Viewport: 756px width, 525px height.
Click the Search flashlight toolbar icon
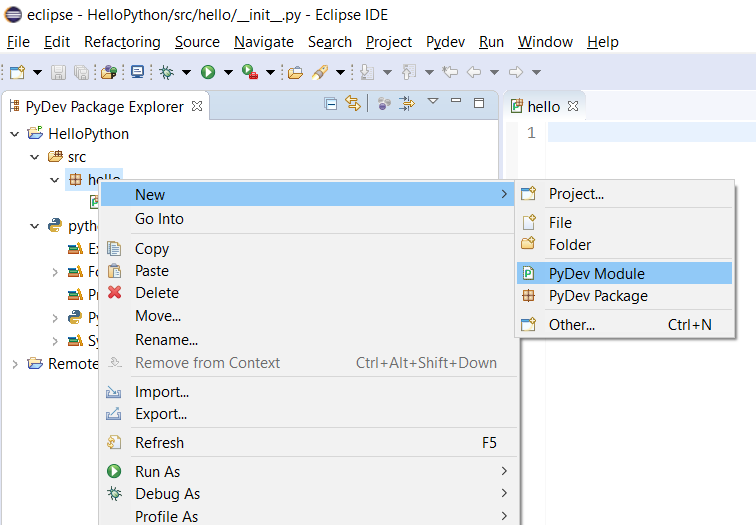tap(320, 72)
